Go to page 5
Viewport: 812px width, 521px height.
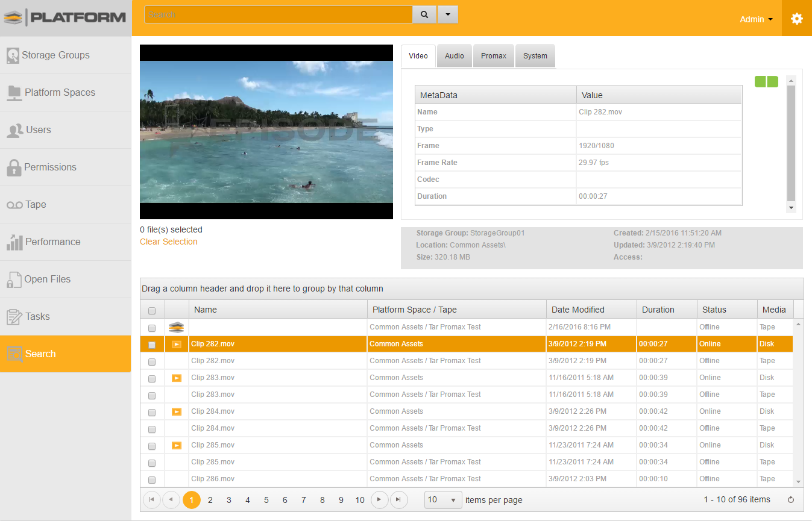coord(266,500)
